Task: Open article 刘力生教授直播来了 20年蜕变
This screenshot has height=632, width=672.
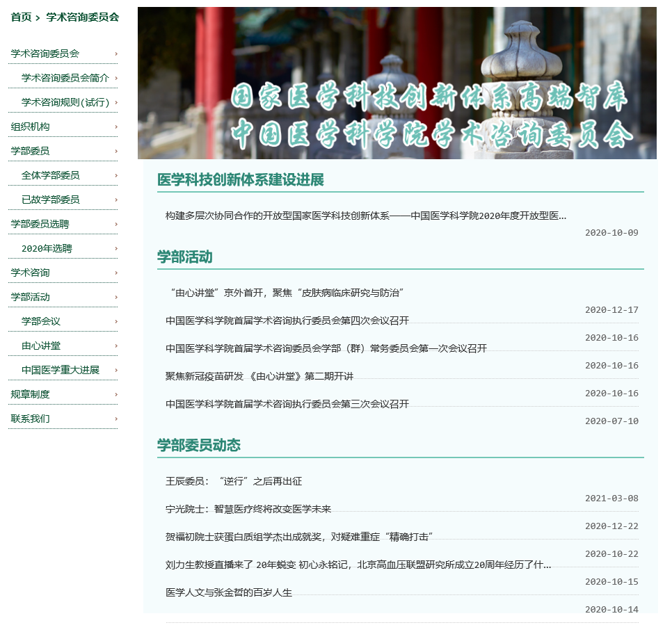Action: 358,565
